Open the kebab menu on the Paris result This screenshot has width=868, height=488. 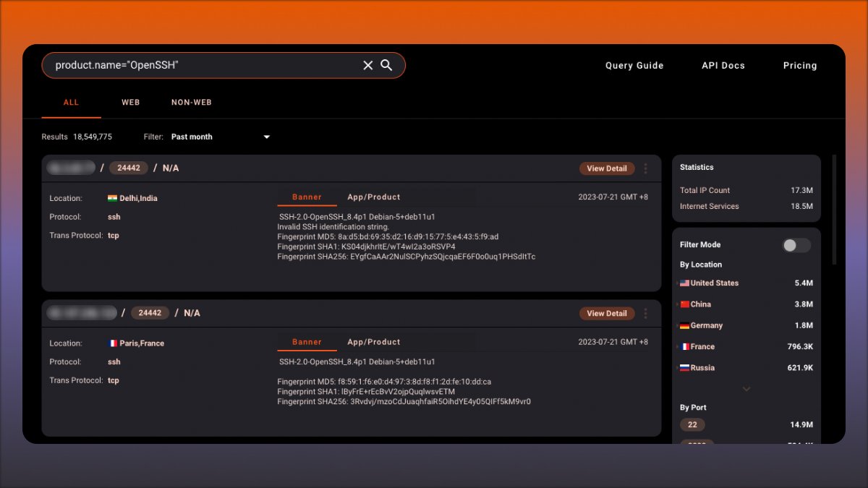pos(646,313)
